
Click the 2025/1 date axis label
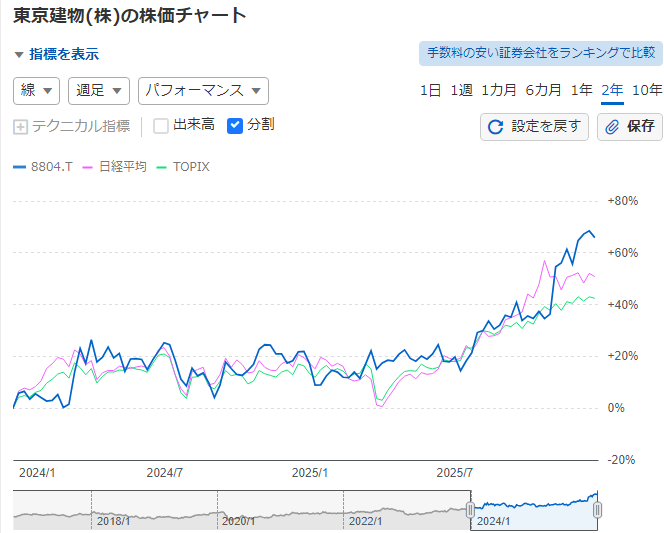pos(310,473)
